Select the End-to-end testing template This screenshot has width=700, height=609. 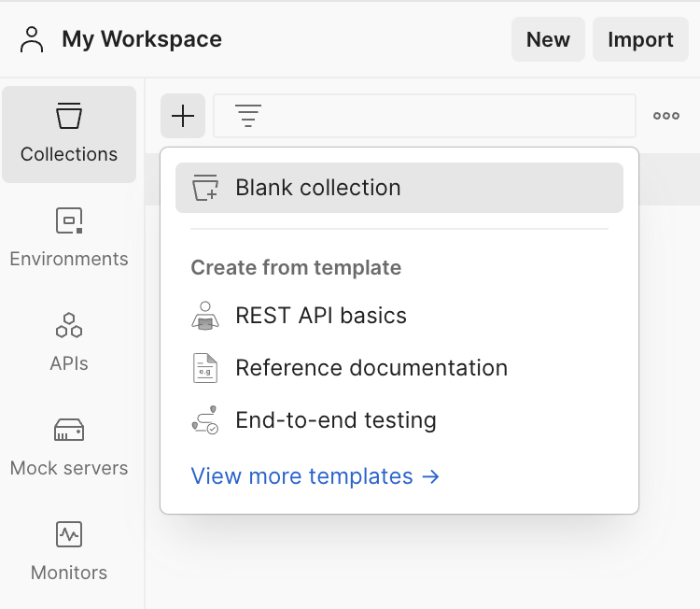[x=335, y=420]
